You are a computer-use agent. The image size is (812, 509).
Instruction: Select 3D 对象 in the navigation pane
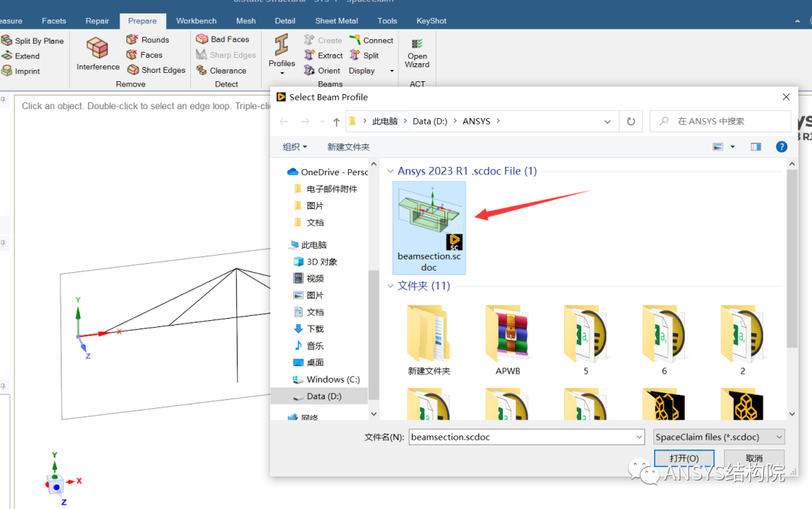(x=315, y=262)
